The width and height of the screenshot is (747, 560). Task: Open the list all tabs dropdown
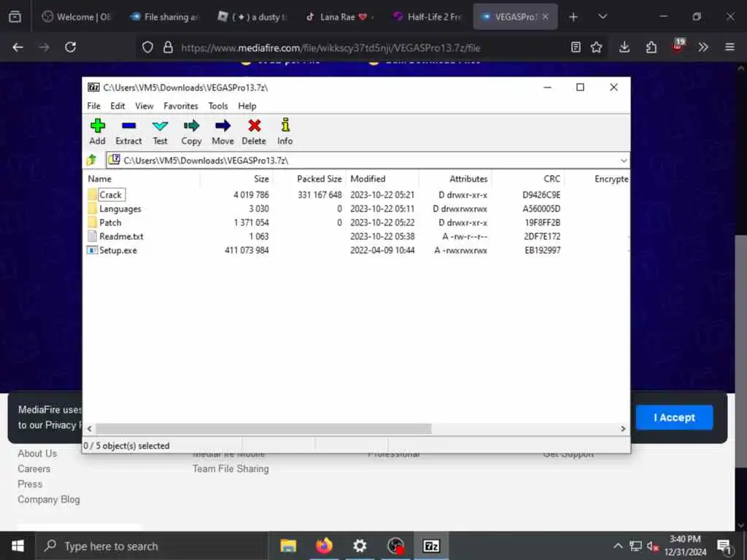pyautogui.click(x=603, y=17)
